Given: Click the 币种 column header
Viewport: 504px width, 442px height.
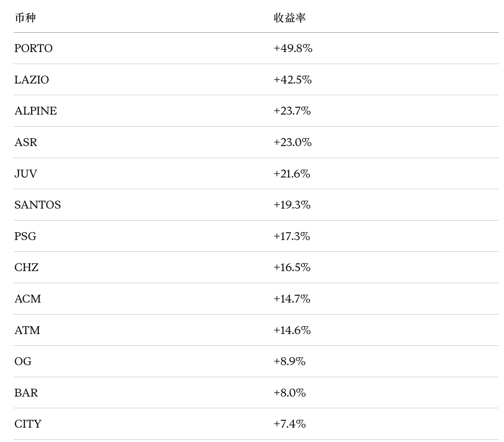Looking at the screenshot, I should (25, 18).
